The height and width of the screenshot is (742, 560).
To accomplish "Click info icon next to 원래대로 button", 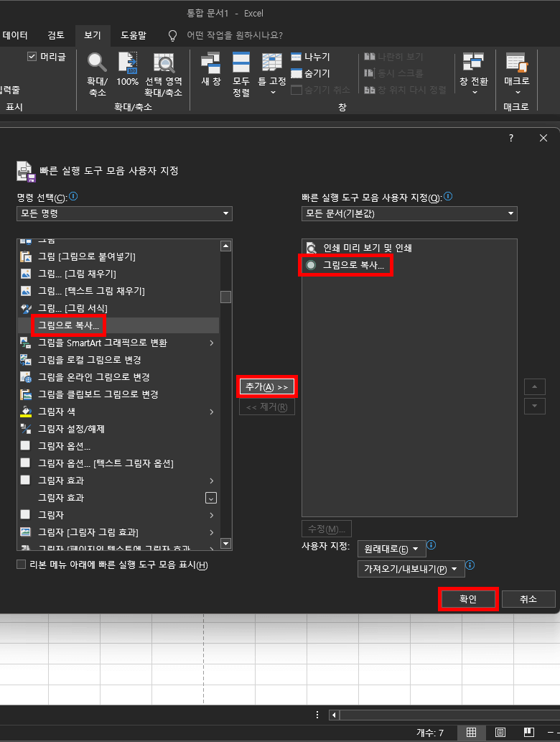I will [x=431, y=545].
